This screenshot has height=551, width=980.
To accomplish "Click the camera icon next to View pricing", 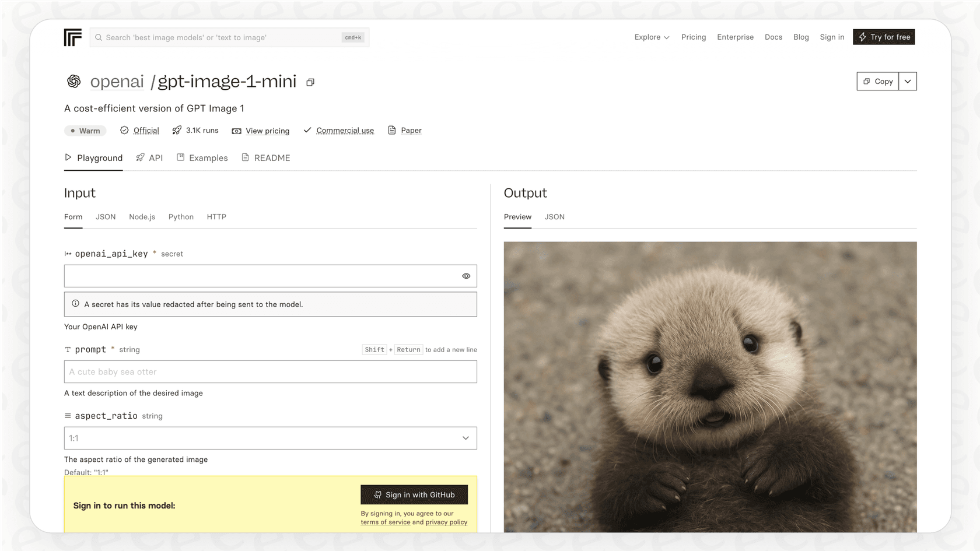I will click(236, 131).
